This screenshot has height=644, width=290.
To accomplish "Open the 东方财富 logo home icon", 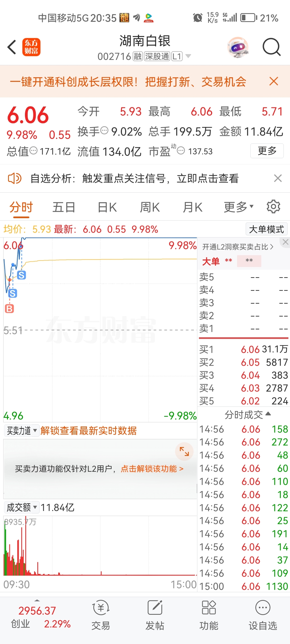I will coord(31,47).
